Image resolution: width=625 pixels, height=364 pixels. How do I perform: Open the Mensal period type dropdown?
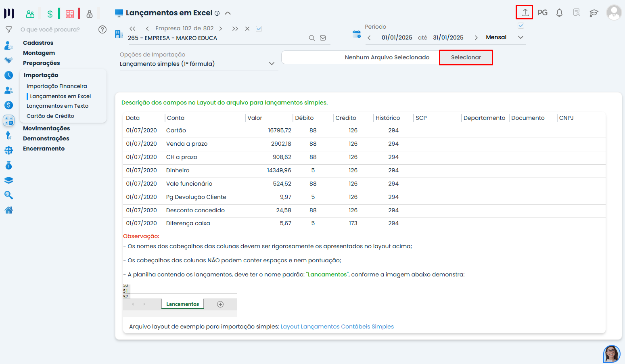pos(520,38)
